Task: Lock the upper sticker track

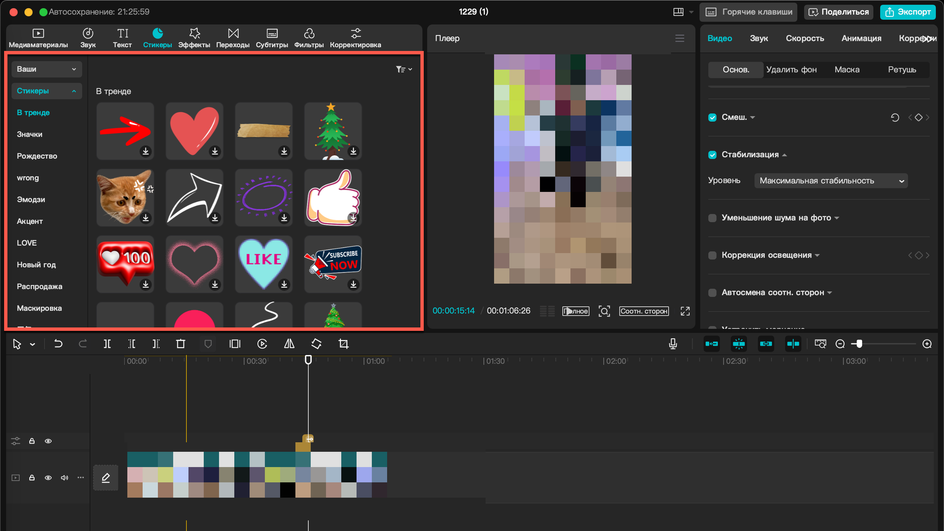Action: click(x=32, y=441)
